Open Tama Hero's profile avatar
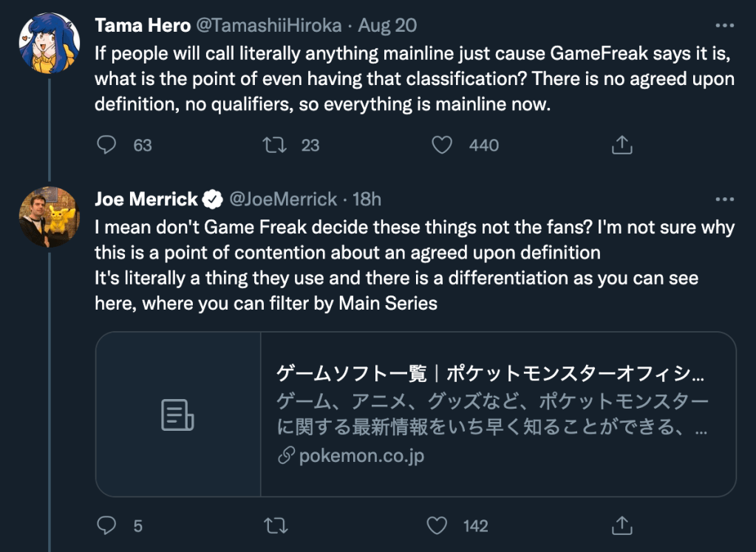 (x=49, y=44)
